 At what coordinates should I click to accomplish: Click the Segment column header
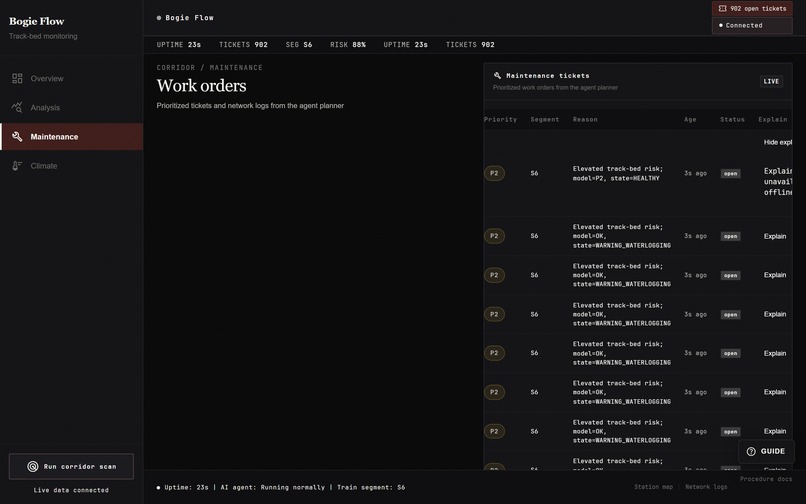point(544,119)
